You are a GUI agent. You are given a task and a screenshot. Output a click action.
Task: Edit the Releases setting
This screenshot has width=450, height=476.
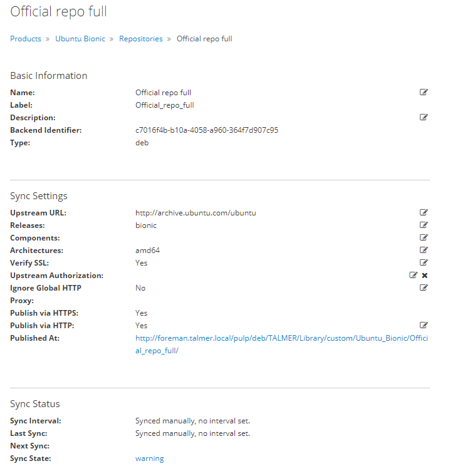point(424,225)
